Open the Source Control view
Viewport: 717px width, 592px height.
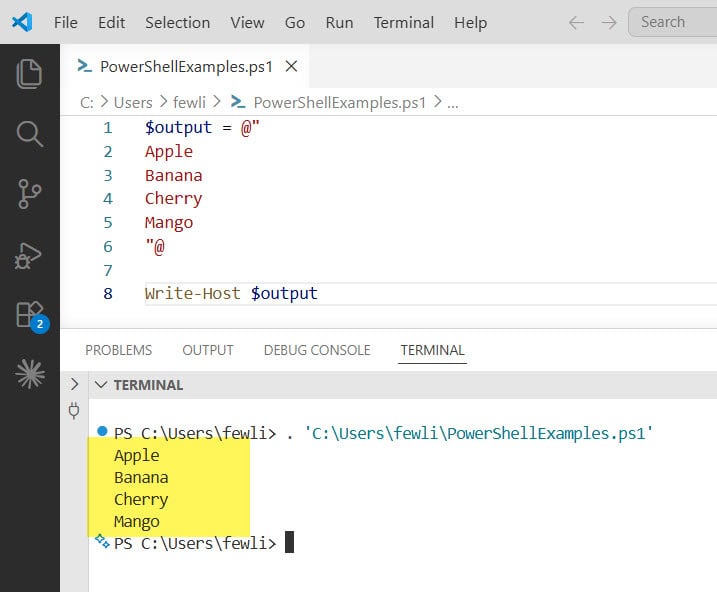29,194
